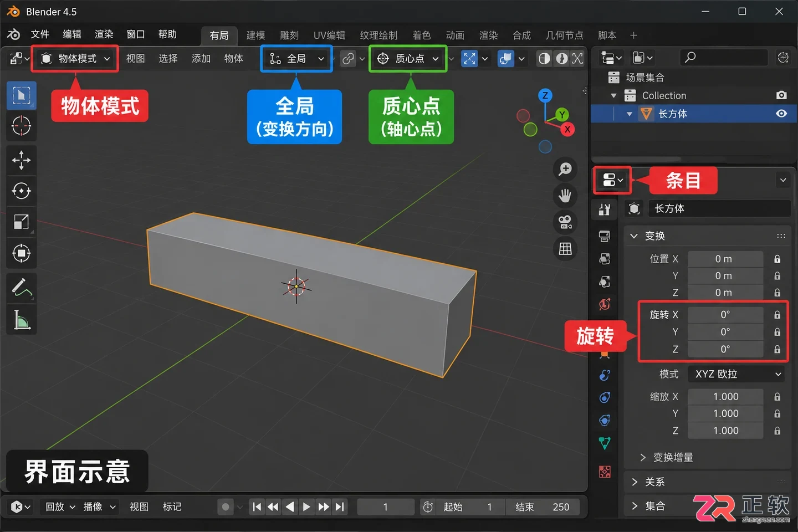
Task: Open the Object Data mesh tab
Action: [605, 443]
